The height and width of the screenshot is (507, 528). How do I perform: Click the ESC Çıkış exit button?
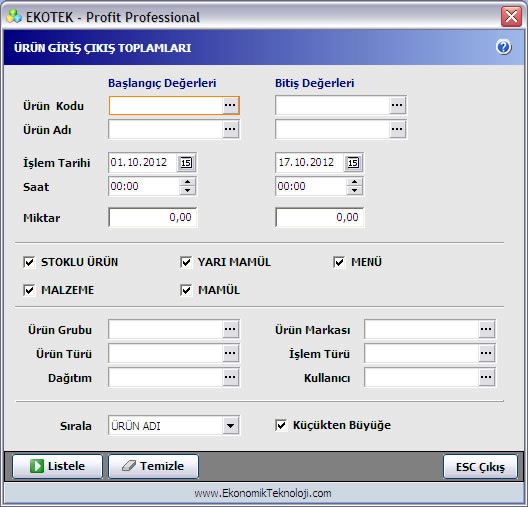[x=480, y=467]
